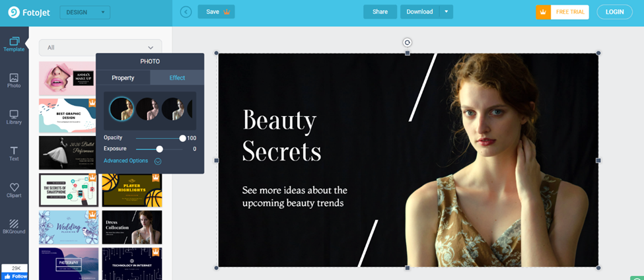Click the right middle resize handle
This screenshot has height=280, width=644.
point(598,160)
